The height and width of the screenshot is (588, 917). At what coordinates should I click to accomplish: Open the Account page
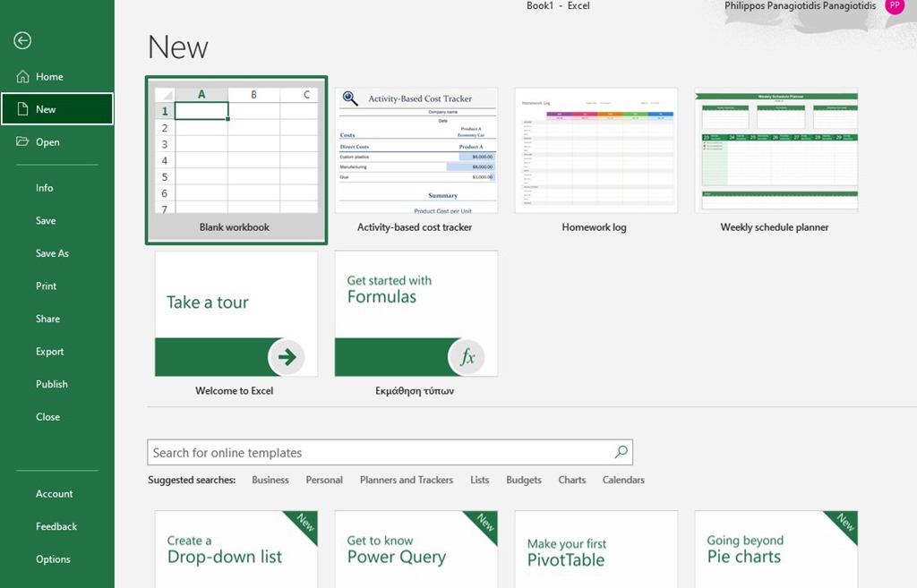[x=55, y=493]
